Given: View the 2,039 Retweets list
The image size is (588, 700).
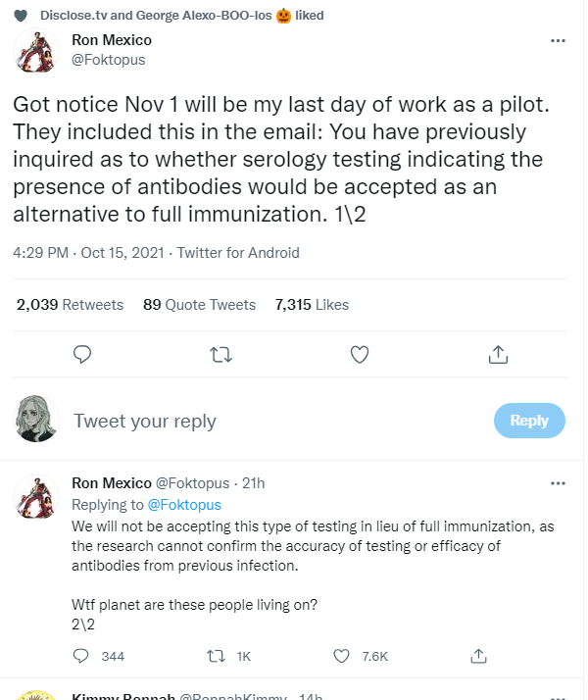Looking at the screenshot, I should (x=70, y=305).
